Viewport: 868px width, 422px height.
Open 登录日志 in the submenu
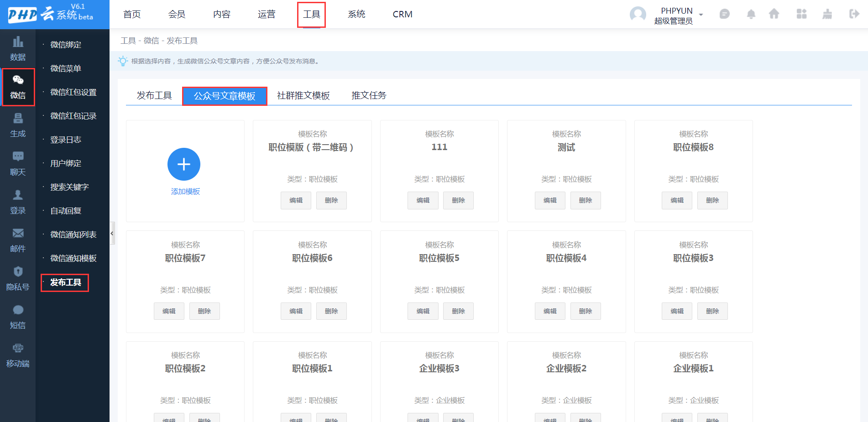pos(66,140)
